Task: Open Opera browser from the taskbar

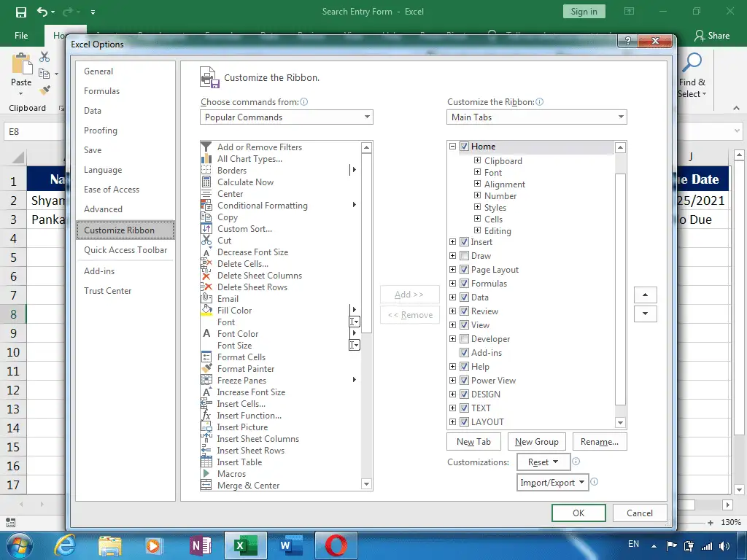Action: tap(336, 545)
